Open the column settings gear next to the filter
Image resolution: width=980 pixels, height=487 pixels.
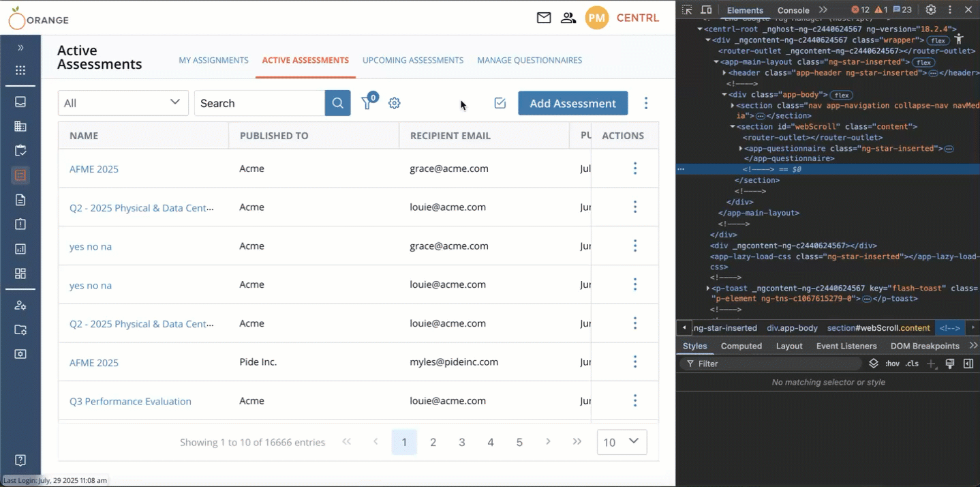tap(394, 103)
